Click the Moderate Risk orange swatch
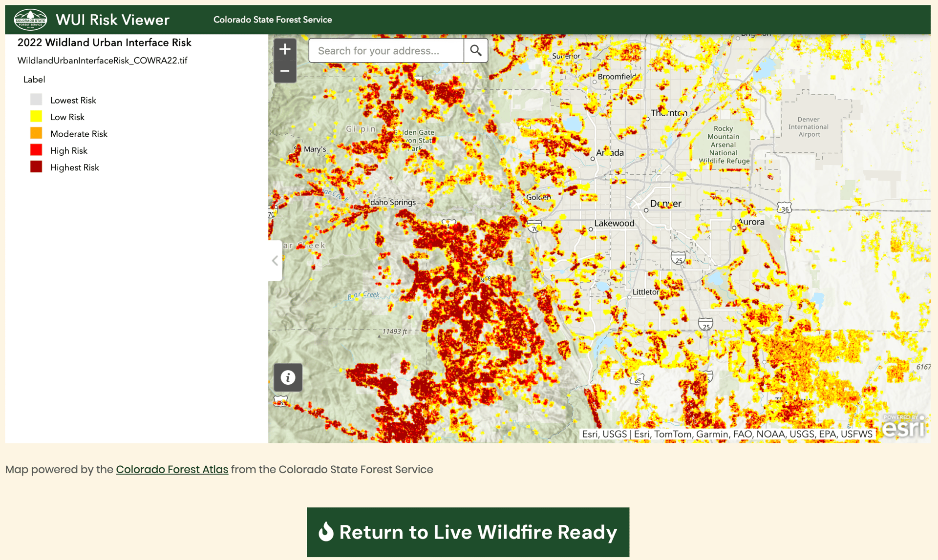The width and height of the screenshot is (938, 560). [x=36, y=133]
